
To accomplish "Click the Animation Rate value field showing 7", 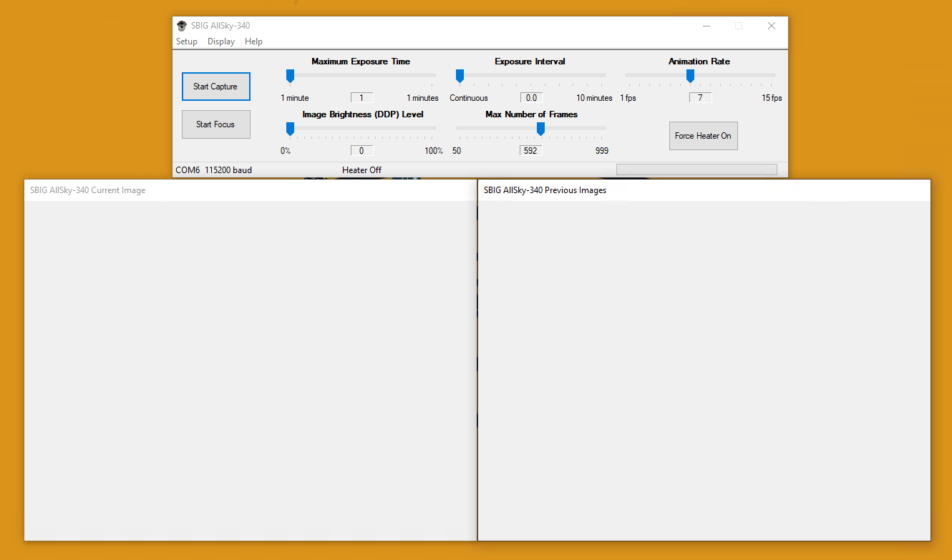I will [x=700, y=98].
